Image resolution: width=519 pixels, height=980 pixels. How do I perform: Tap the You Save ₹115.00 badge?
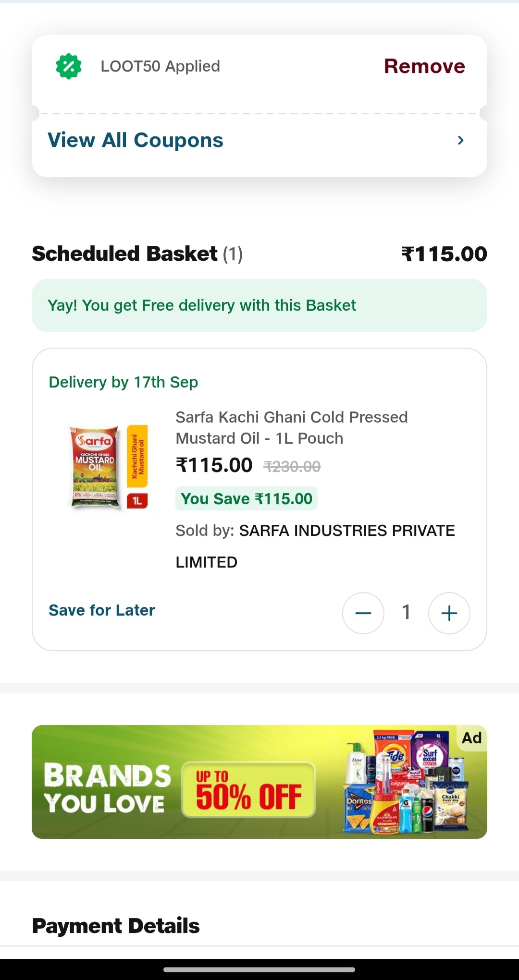click(x=246, y=499)
